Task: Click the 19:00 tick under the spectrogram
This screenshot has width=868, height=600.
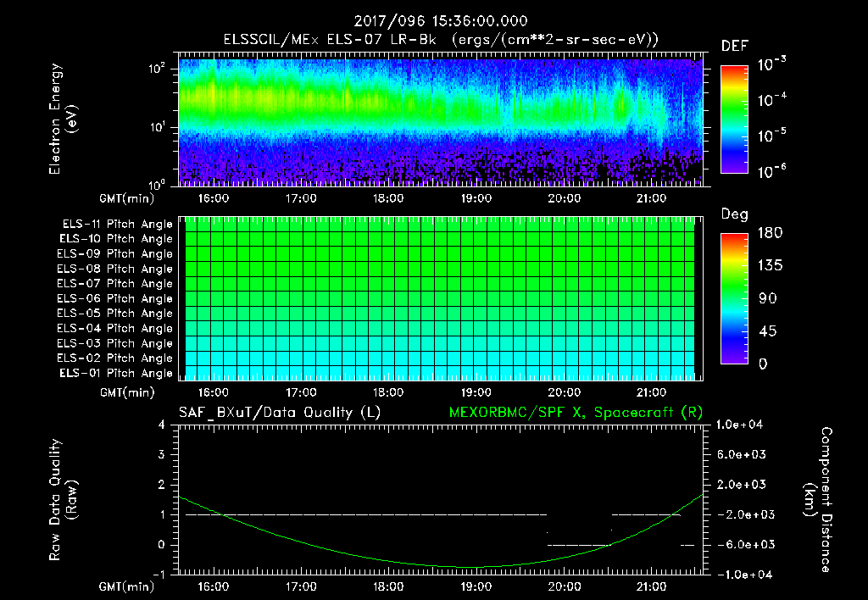Action: [x=476, y=198]
